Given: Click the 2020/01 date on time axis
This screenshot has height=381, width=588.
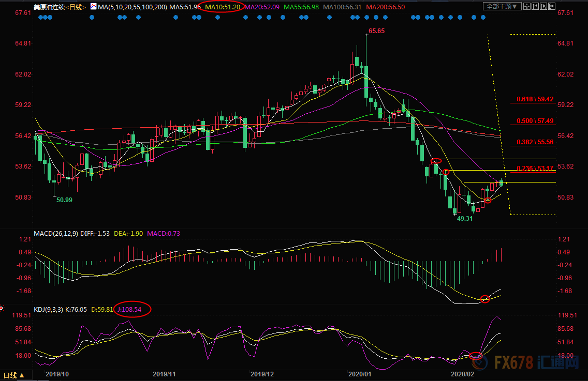Looking at the screenshot, I should (x=359, y=373).
